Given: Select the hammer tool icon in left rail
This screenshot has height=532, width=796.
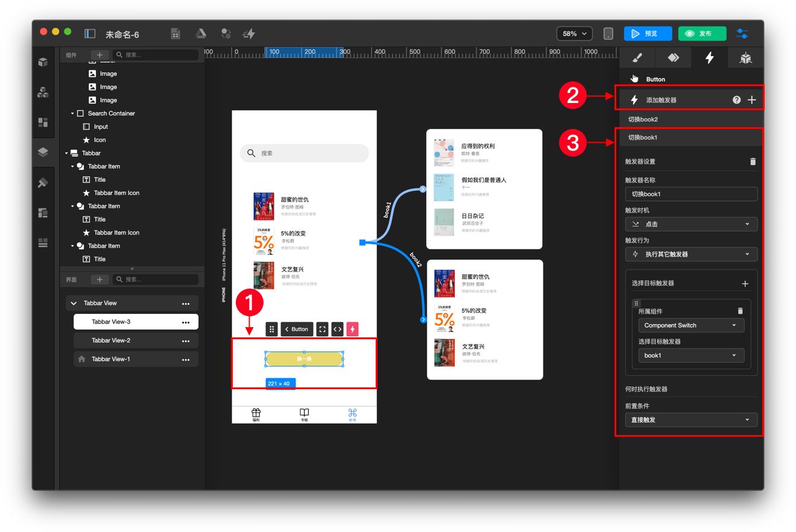Looking at the screenshot, I should (x=43, y=183).
